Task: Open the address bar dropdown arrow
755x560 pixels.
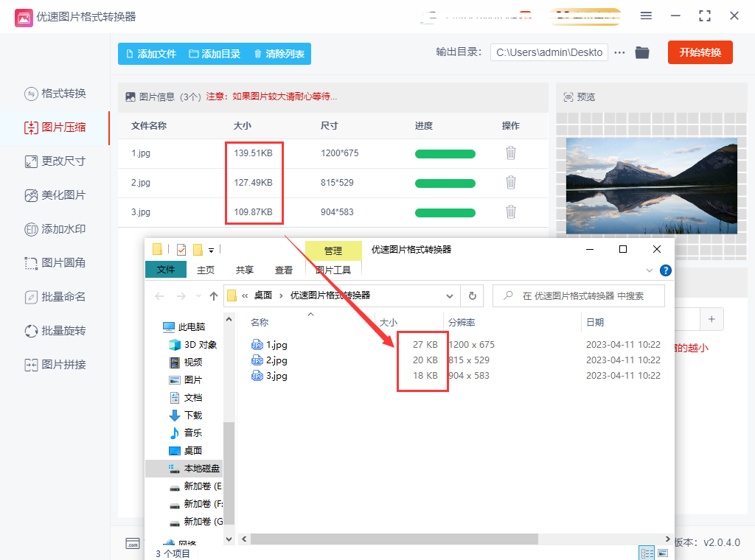Action: point(450,295)
